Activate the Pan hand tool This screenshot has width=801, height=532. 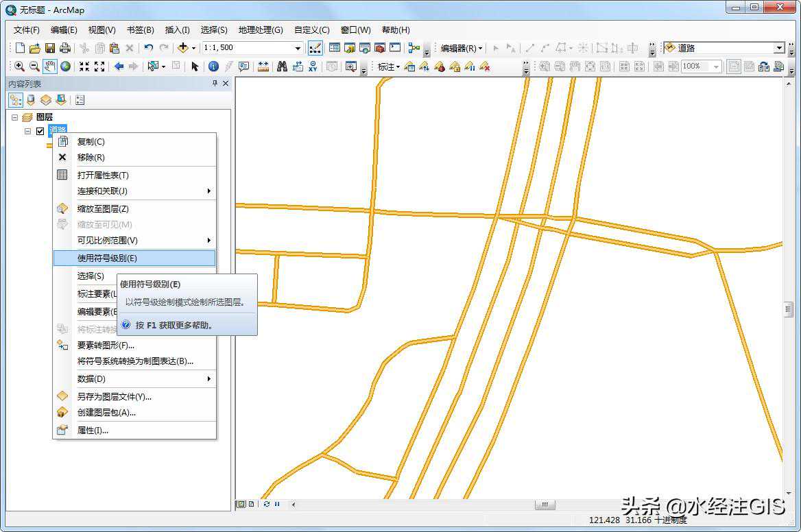tap(50, 66)
